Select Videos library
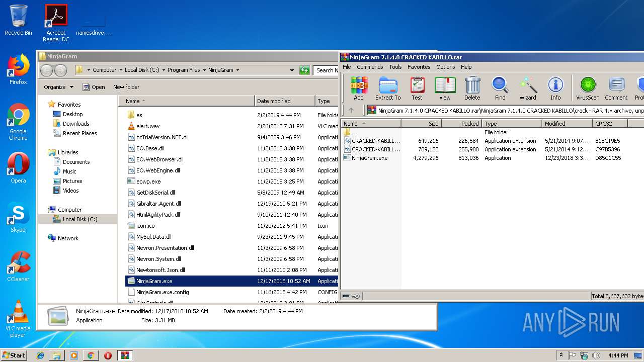 (x=70, y=191)
